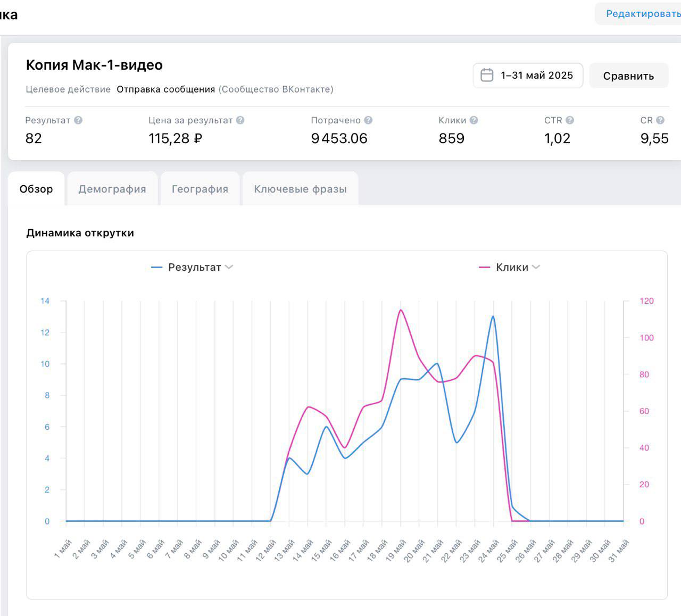The width and height of the screenshot is (681, 616).
Task: Switch to the Обзор tab
Action: tap(36, 189)
